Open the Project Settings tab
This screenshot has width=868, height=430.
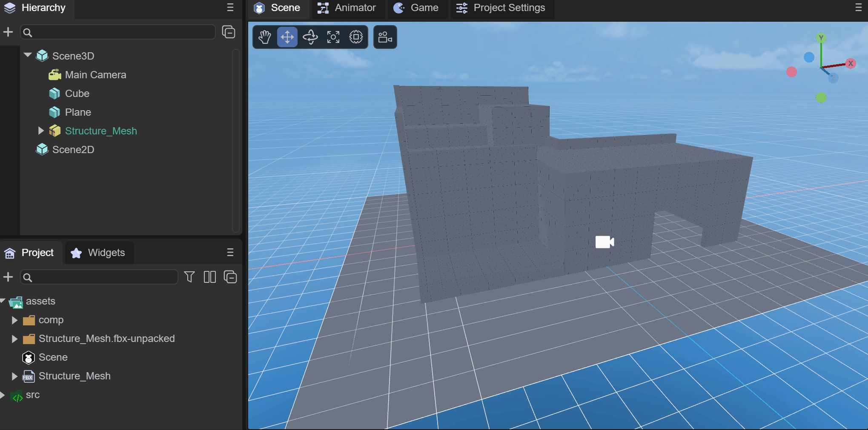[x=501, y=8]
